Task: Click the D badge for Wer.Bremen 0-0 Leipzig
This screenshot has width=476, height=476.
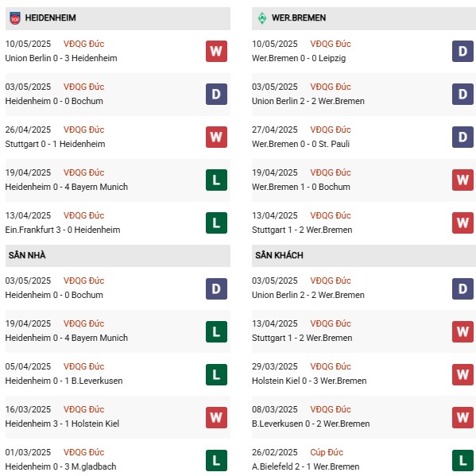Action: coord(462,52)
